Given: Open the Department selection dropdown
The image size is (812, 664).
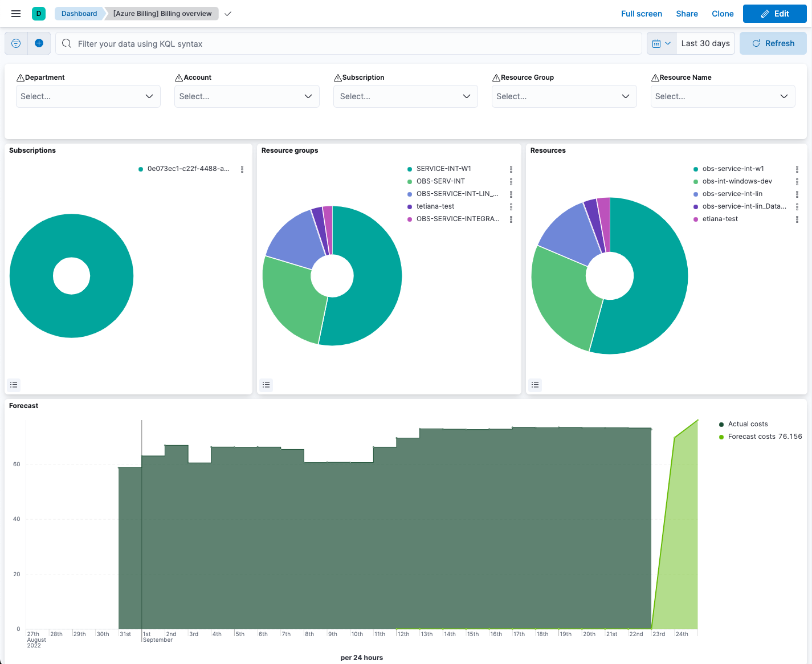Looking at the screenshot, I should [x=88, y=96].
